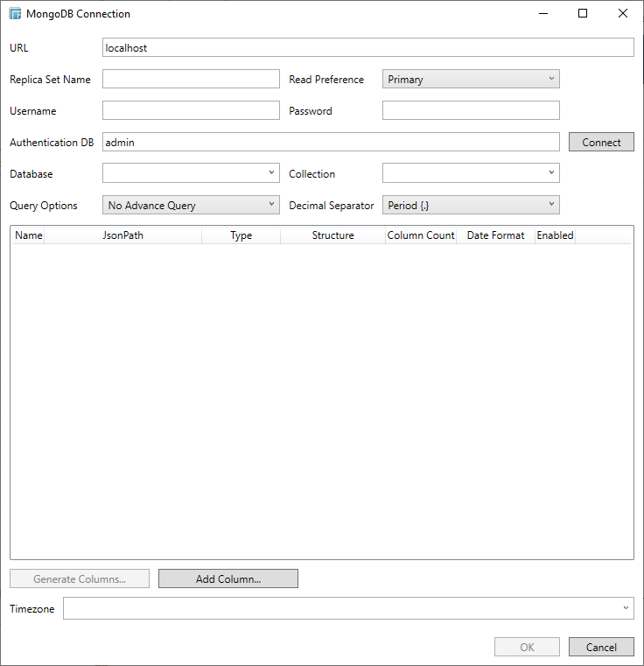Click the Password input field

[470, 110]
